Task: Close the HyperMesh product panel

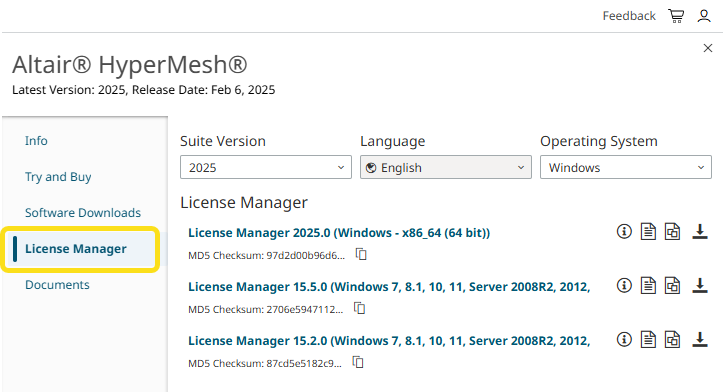Action: coord(708,48)
